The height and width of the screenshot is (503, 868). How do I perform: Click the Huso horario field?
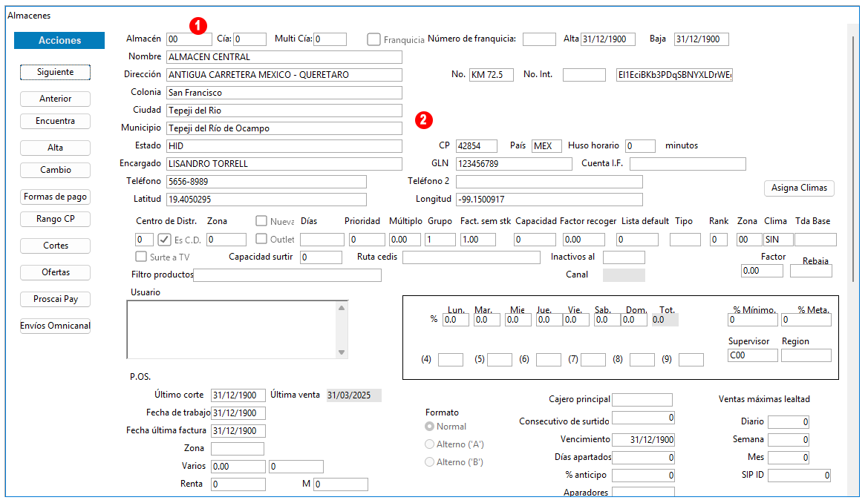coord(641,146)
